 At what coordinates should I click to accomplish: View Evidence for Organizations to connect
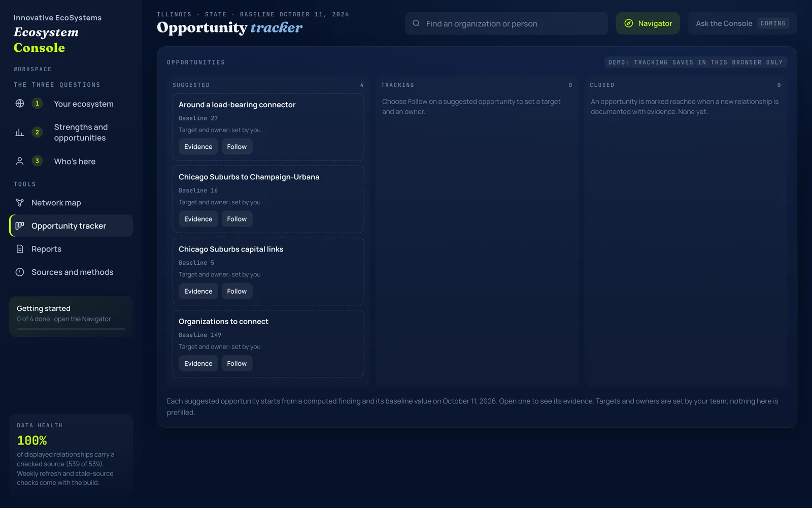(x=198, y=363)
